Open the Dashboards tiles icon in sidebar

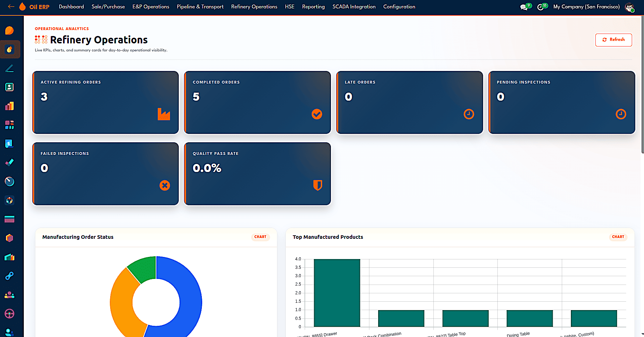pyautogui.click(x=9, y=125)
